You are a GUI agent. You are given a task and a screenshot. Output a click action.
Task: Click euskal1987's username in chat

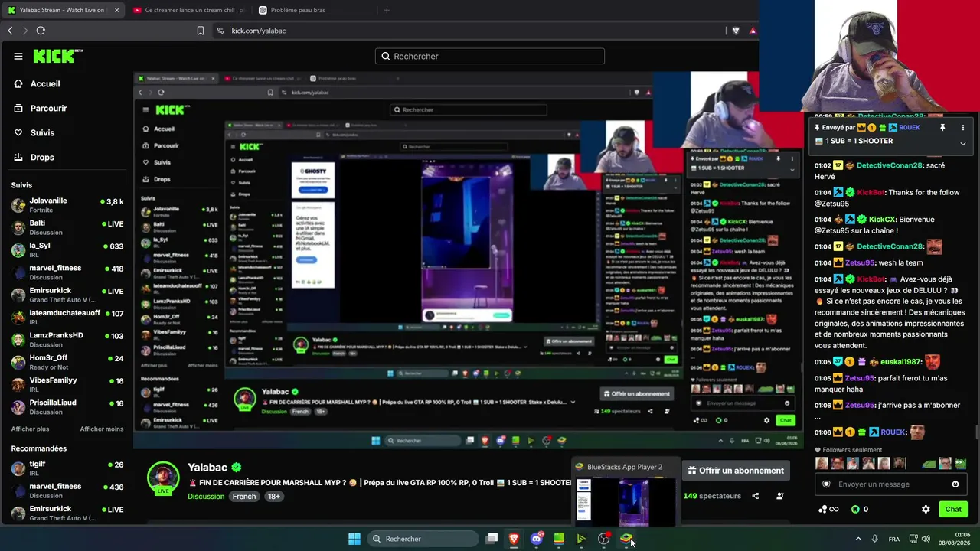click(900, 362)
